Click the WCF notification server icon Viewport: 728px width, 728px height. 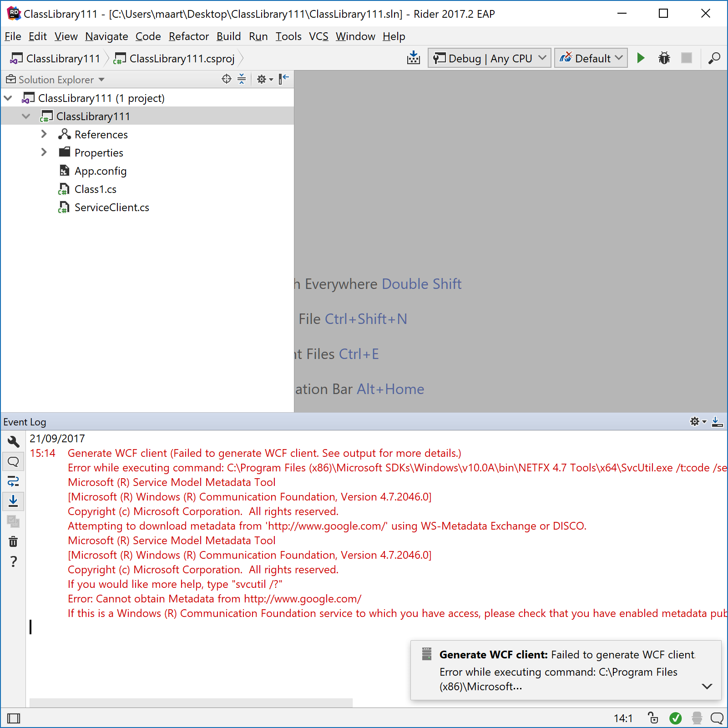coord(426,654)
